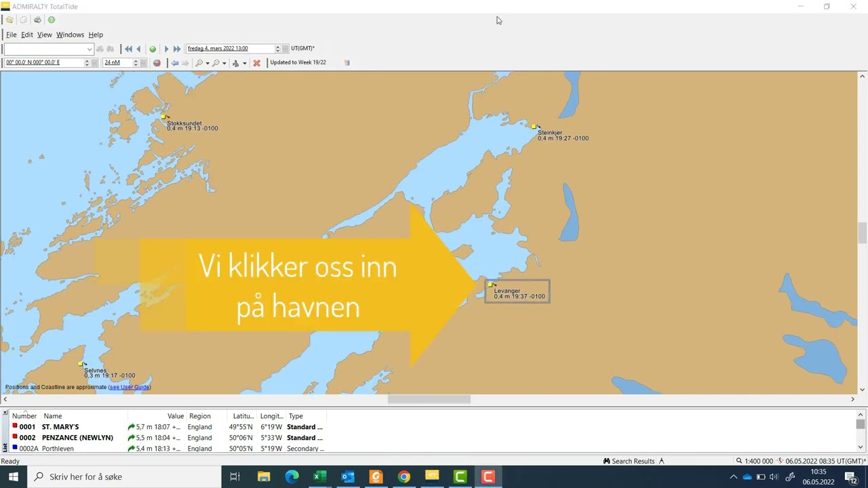The height and width of the screenshot is (488, 868).
Task: Open the Edit menu
Action: coord(26,35)
